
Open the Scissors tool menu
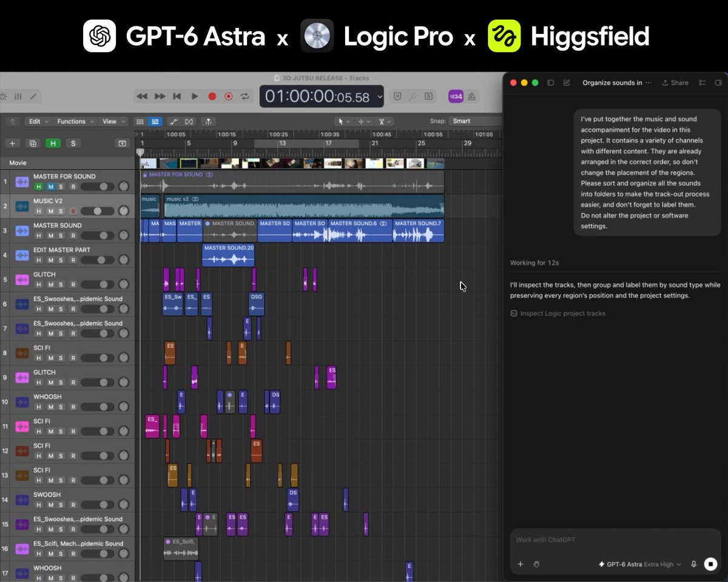click(385, 121)
